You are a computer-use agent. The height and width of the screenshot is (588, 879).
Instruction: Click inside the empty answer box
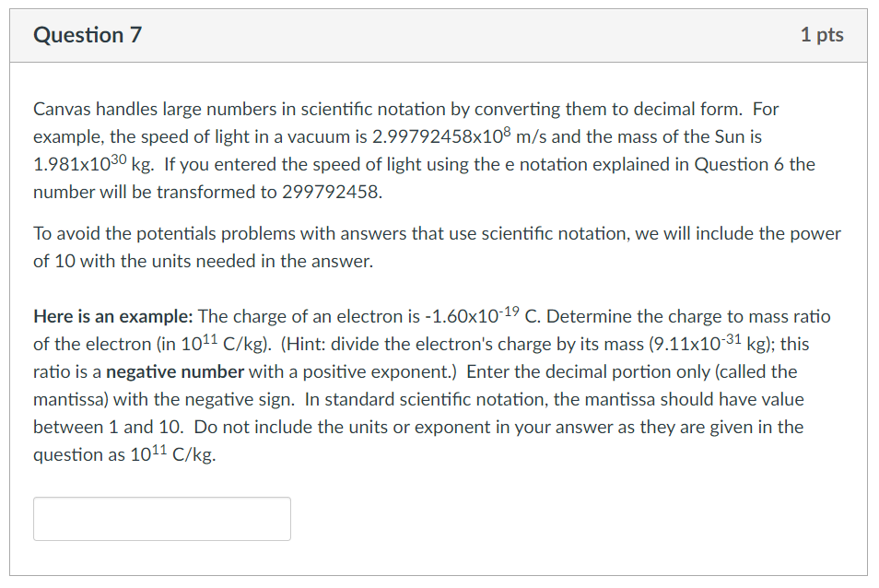click(x=161, y=518)
